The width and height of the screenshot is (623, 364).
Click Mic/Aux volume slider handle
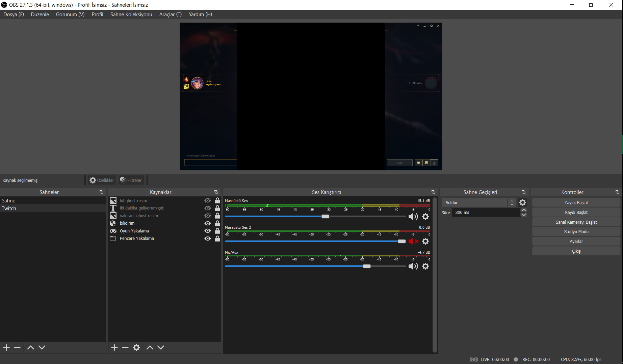(367, 266)
